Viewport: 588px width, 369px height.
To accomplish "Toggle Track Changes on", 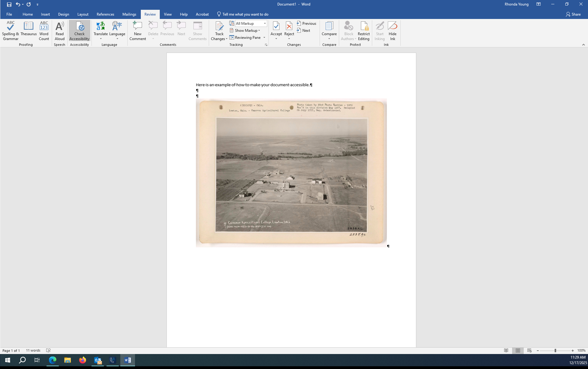I will 219,27.
